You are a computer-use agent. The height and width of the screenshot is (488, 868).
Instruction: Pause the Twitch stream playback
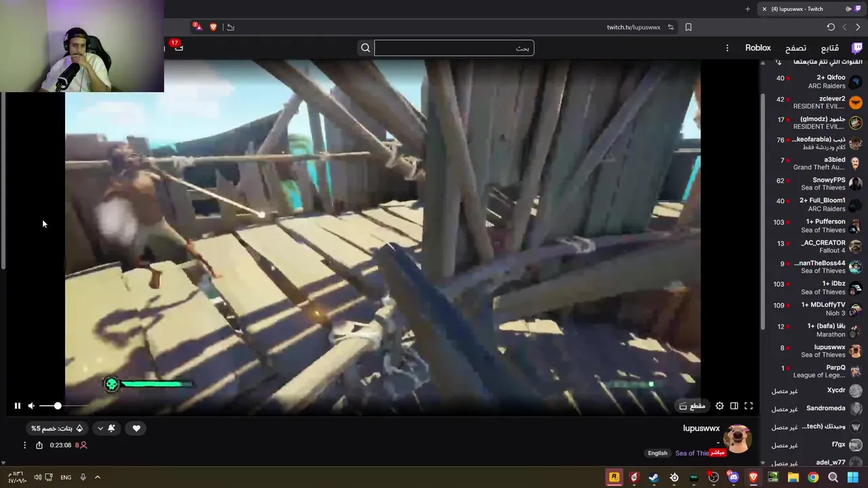pos(18,406)
